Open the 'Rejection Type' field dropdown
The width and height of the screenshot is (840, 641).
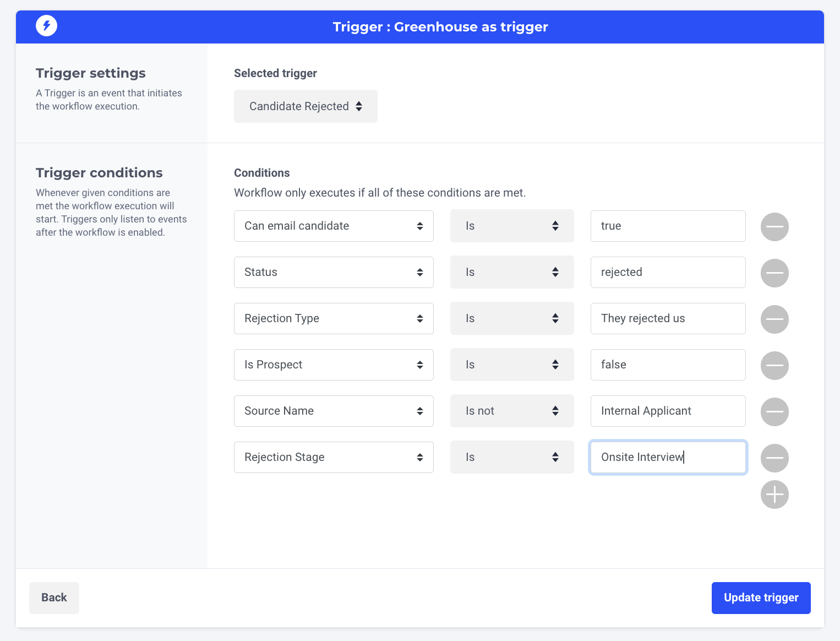tap(334, 318)
